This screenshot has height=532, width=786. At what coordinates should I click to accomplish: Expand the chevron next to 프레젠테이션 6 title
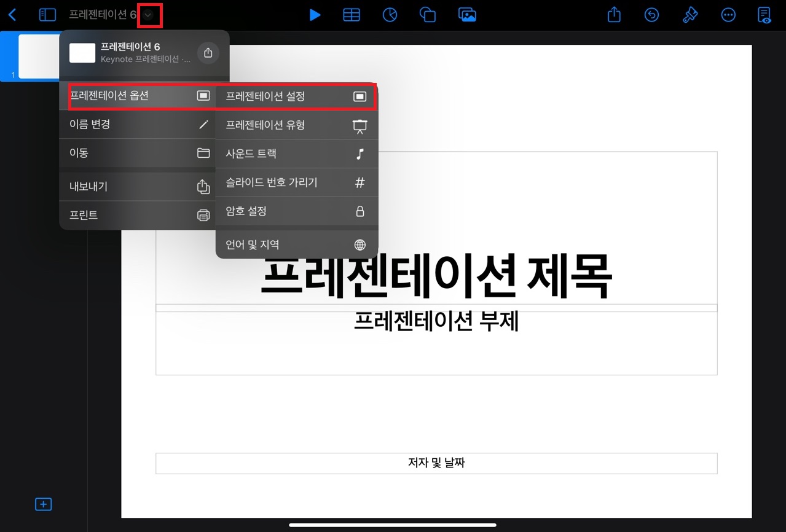pos(148,15)
